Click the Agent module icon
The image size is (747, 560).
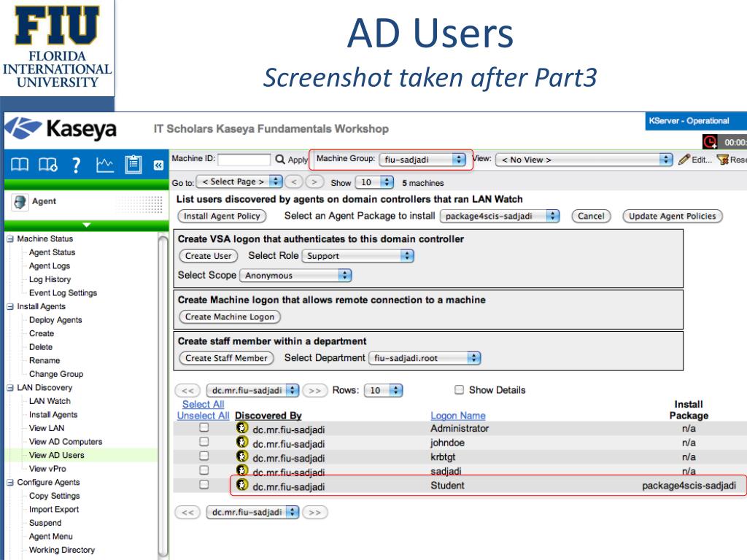click(x=20, y=202)
